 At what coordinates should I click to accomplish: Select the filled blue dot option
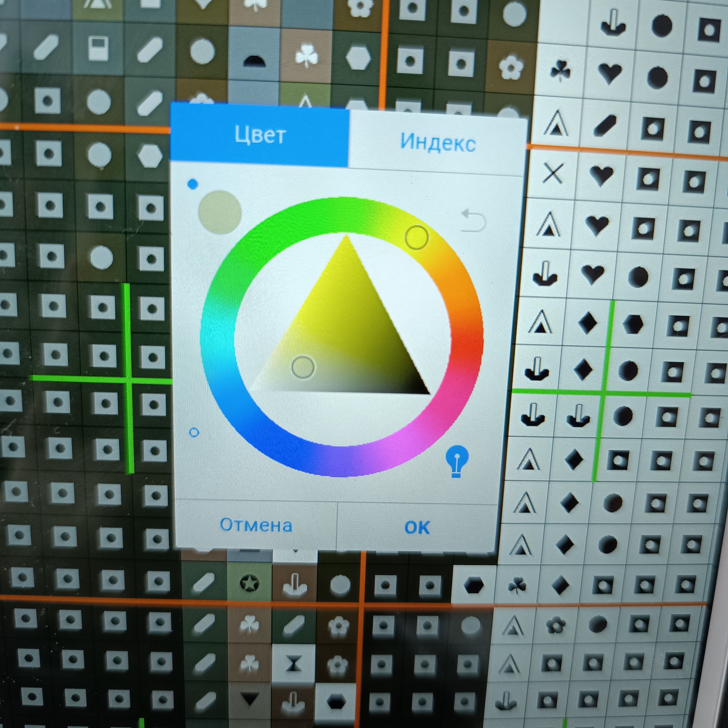pyautogui.click(x=193, y=184)
